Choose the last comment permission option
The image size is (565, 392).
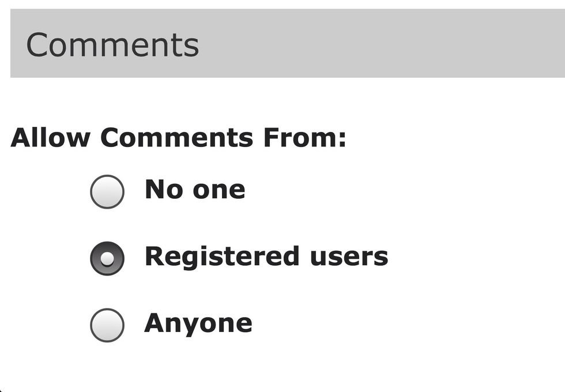click(107, 325)
